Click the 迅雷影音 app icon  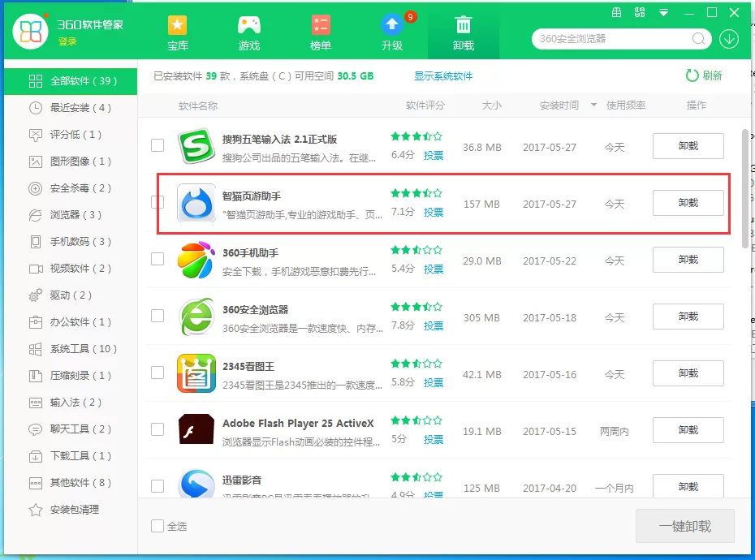pyautogui.click(x=196, y=484)
